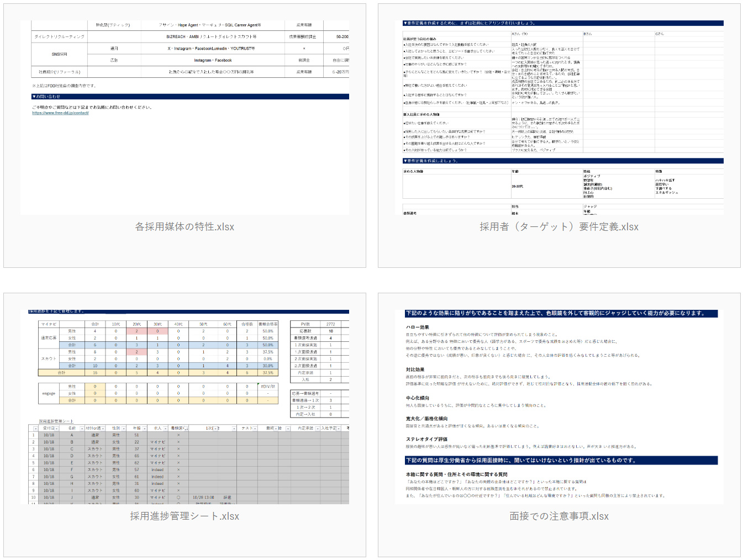Open the 採用者（ターゲット）要件定義.xlsx preview thumbnail
The height and width of the screenshot is (560, 743).
pyautogui.click(x=559, y=118)
